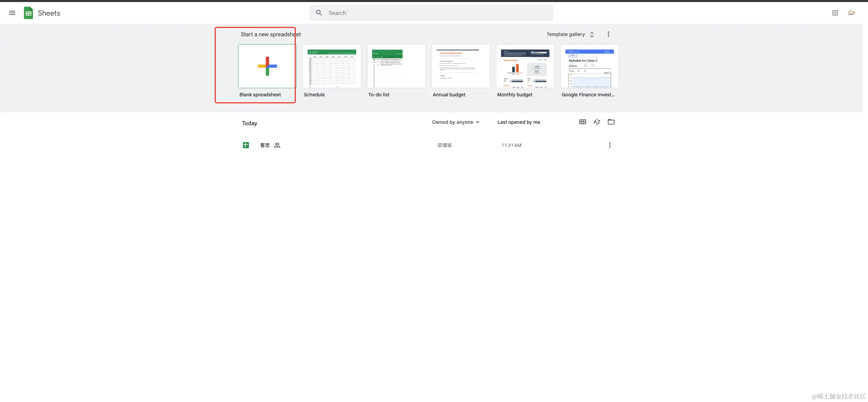This screenshot has height=402, width=868.
Task: Open Google Finance Investment template
Action: [x=589, y=66]
